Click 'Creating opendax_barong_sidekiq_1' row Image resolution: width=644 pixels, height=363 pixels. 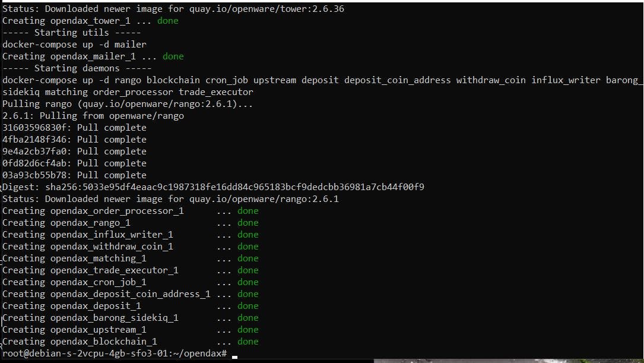click(x=130, y=318)
